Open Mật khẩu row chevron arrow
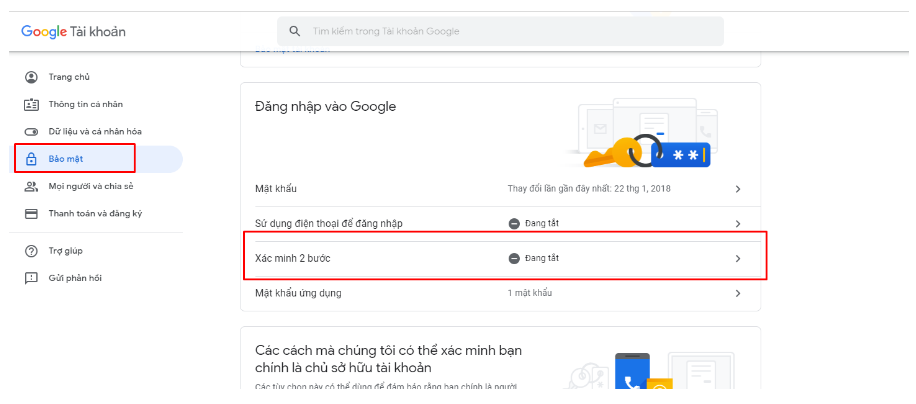This screenshot has height=404, width=916. pos(738,189)
